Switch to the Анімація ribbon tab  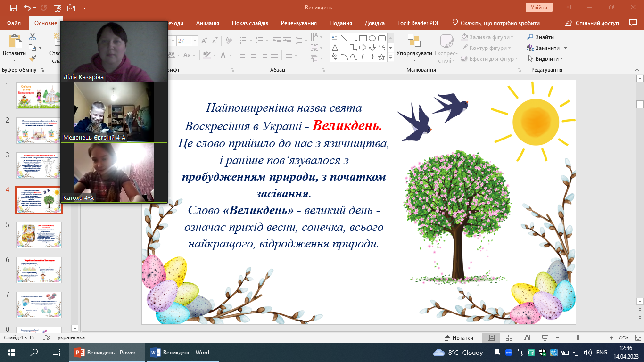tap(207, 23)
